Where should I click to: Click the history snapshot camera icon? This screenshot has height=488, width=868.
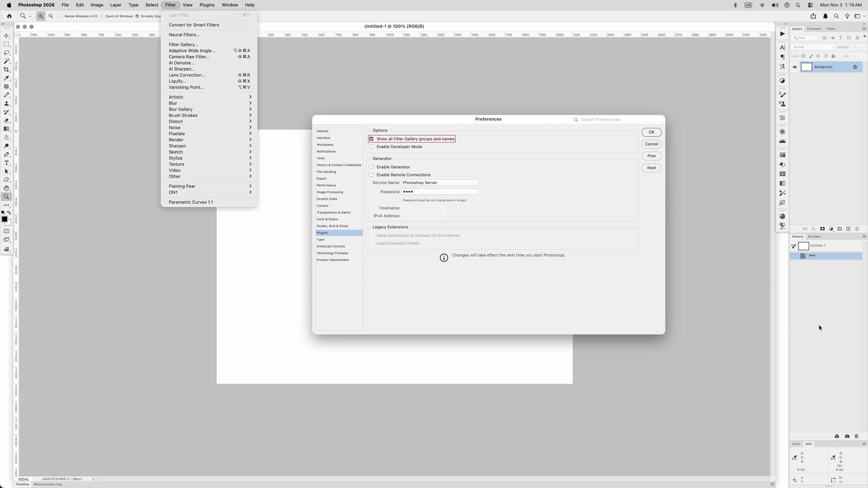click(847, 436)
